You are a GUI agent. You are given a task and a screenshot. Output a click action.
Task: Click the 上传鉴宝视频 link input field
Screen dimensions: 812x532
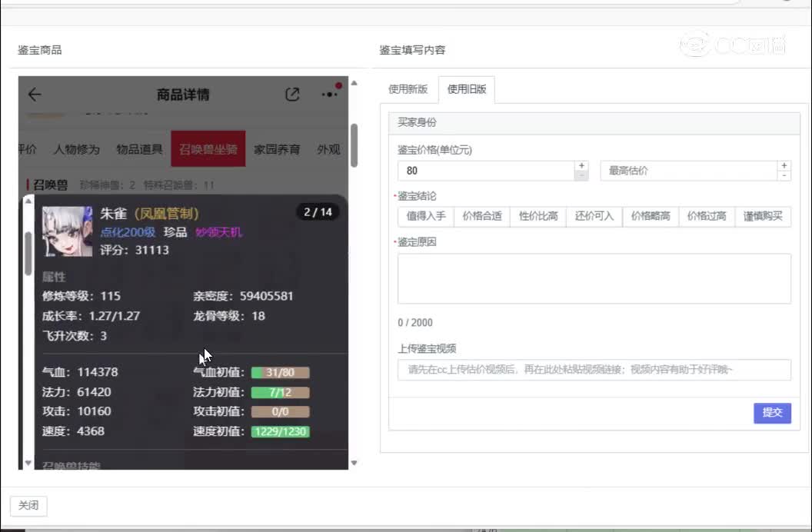[x=594, y=370]
